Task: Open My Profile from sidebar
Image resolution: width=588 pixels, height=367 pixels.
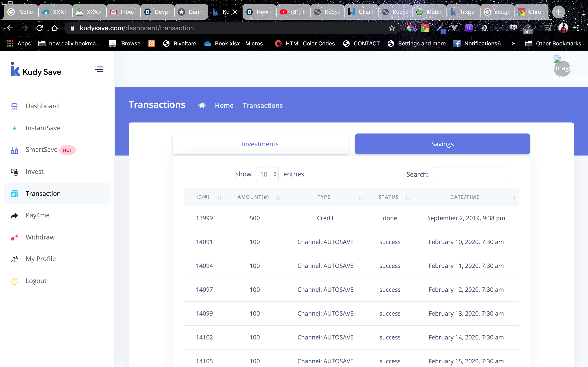Action: 41,259
